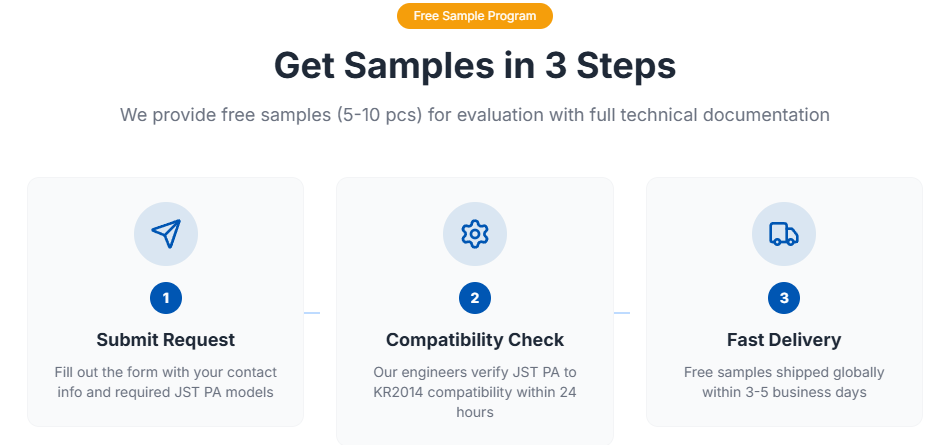Viewport: 950px width, 445px height.
Task: Click the 'Fill out the form' description text
Action: click(x=166, y=382)
